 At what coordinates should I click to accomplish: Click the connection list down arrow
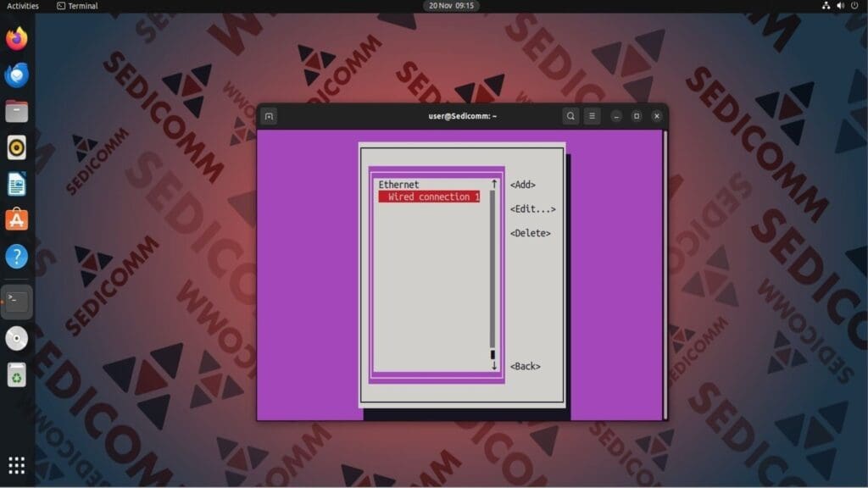pyautogui.click(x=494, y=366)
